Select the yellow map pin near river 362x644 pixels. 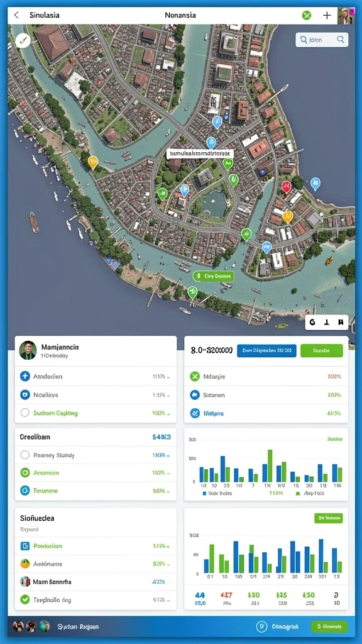(x=93, y=162)
